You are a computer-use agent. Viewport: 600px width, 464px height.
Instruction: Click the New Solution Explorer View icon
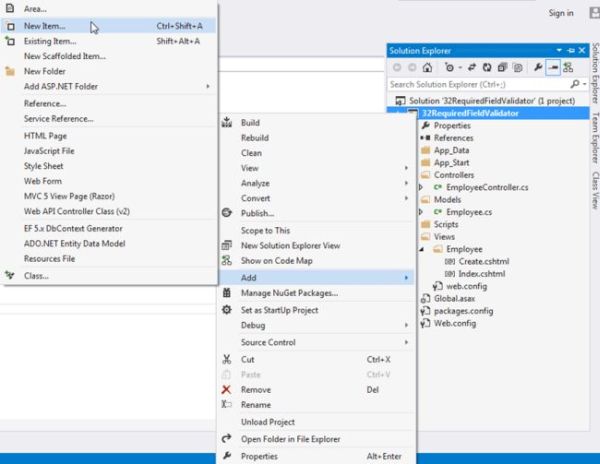[x=227, y=245]
